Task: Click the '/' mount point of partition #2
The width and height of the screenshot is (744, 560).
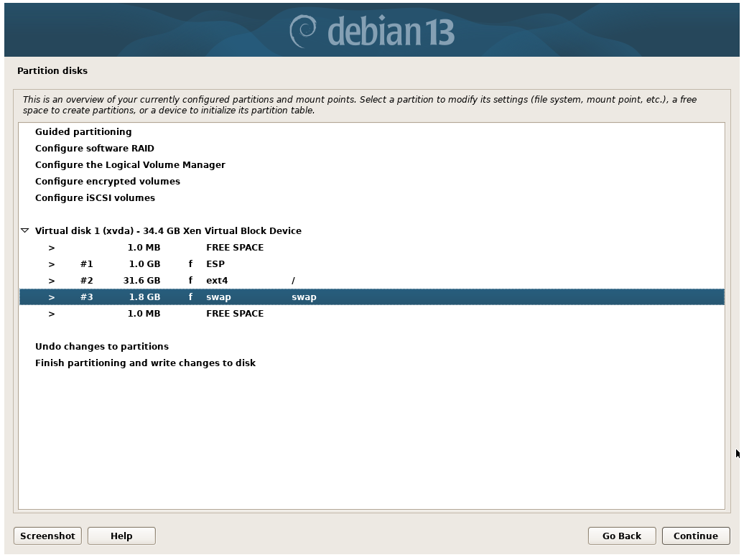Action: [x=293, y=281]
